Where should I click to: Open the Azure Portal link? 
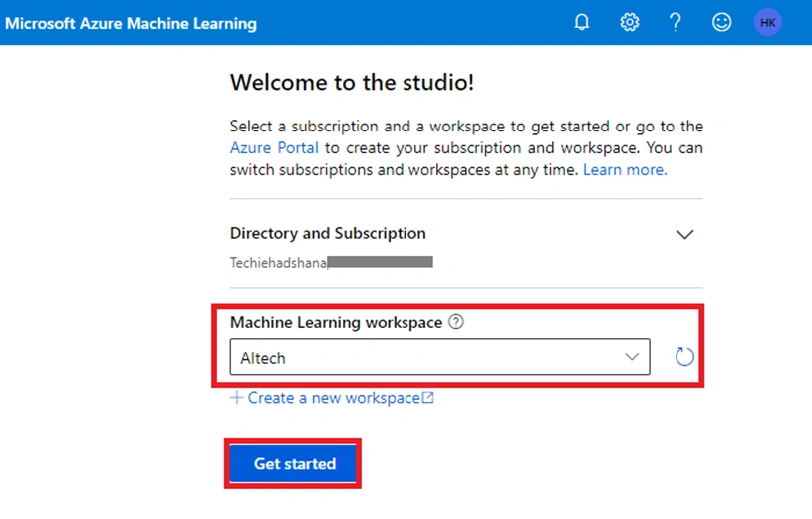tap(274, 148)
